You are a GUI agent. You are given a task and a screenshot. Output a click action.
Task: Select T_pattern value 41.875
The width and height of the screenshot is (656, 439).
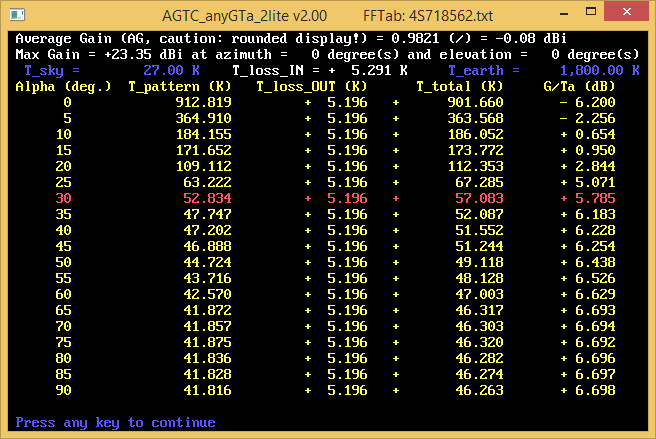tap(208, 342)
